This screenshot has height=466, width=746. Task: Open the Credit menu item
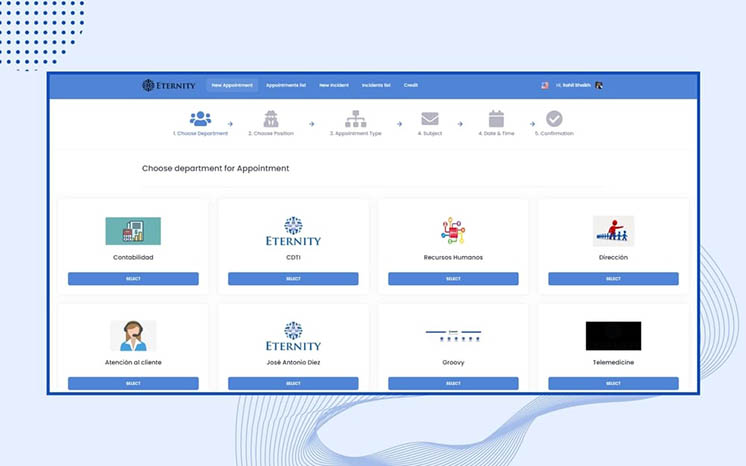tap(411, 85)
